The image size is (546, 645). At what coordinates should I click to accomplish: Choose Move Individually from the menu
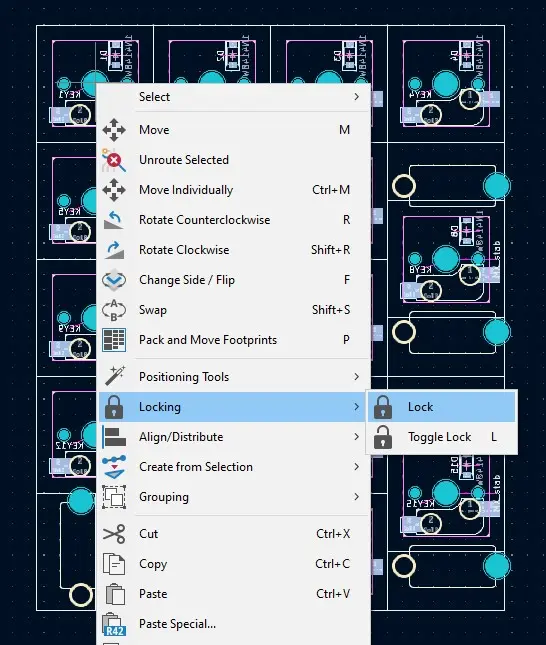[x=233, y=190]
